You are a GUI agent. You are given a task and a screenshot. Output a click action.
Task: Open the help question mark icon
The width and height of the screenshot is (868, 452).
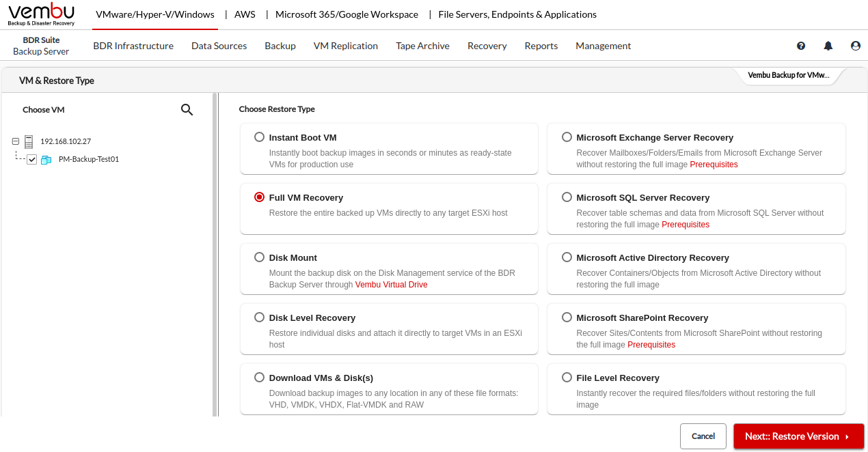[x=801, y=46]
